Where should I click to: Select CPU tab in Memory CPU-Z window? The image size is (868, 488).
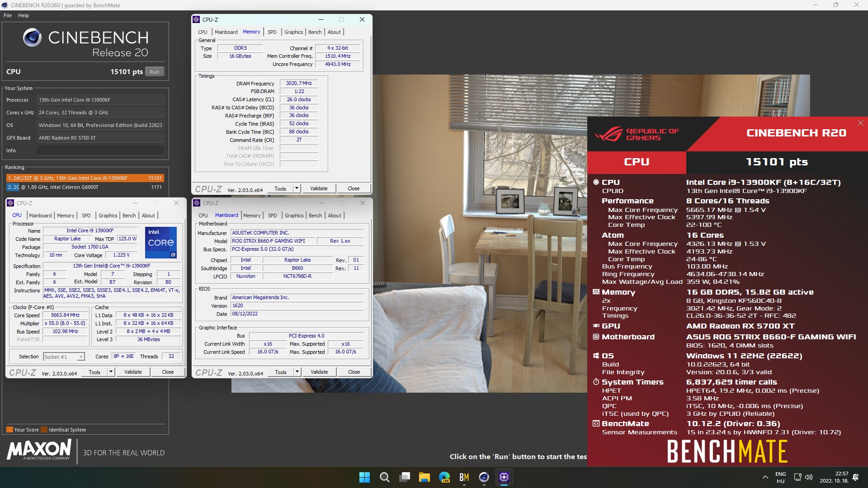click(x=203, y=32)
